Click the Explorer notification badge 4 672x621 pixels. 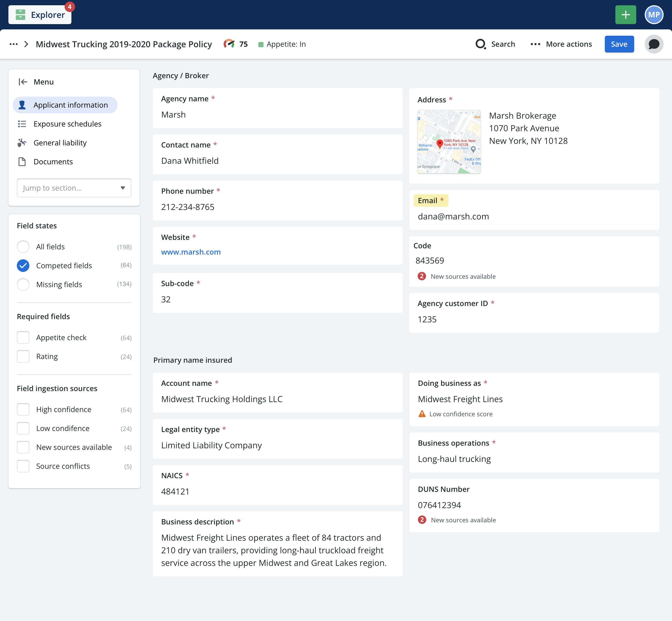[x=70, y=7]
